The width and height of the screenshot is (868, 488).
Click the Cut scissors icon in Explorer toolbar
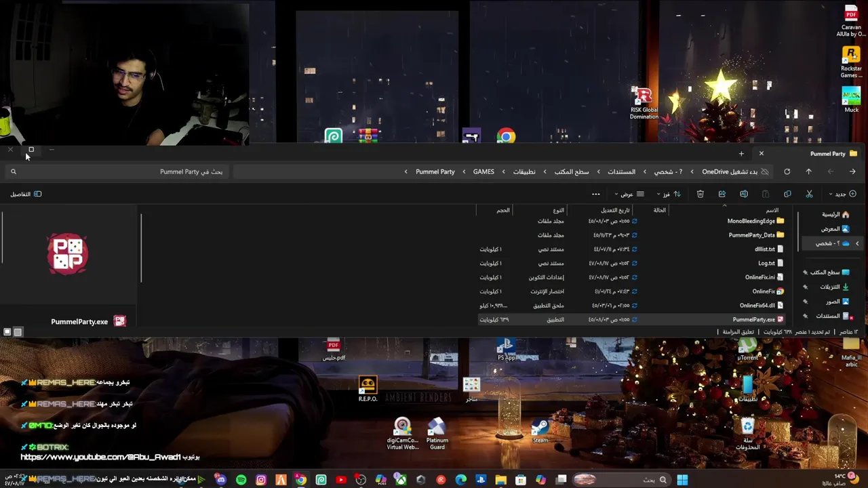[x=809, y=195]
